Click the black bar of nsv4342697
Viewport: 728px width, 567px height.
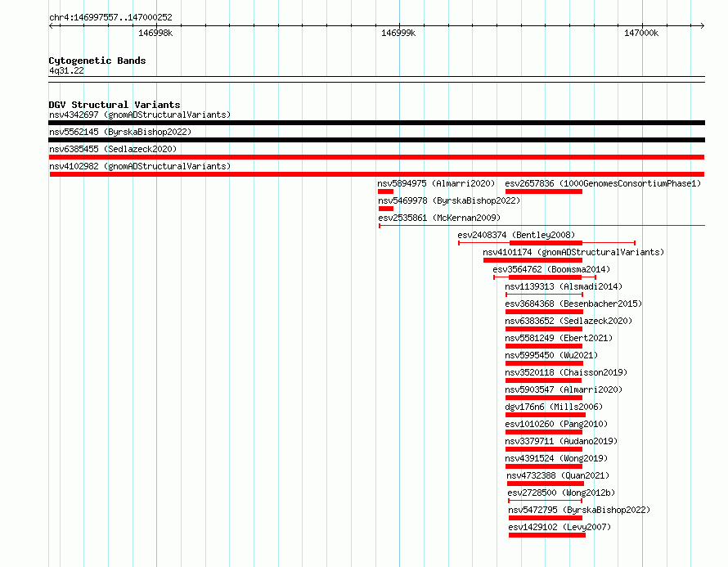376,123
